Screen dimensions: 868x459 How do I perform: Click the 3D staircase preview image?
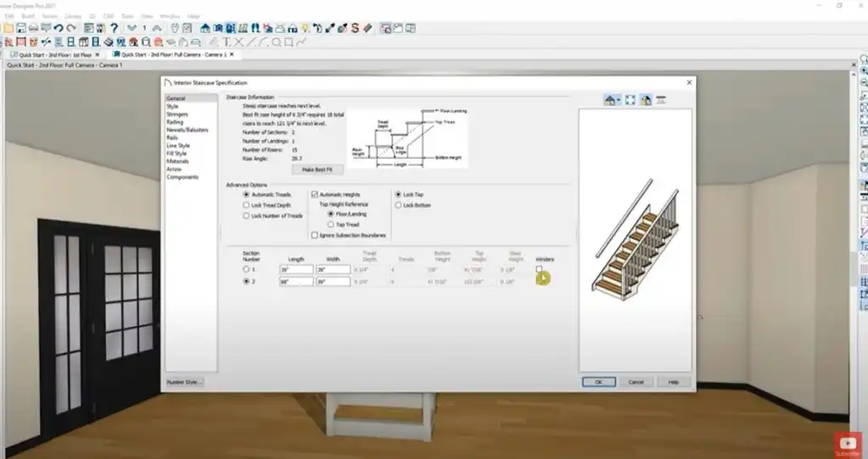pyautogui.click(x=635, y=240)
